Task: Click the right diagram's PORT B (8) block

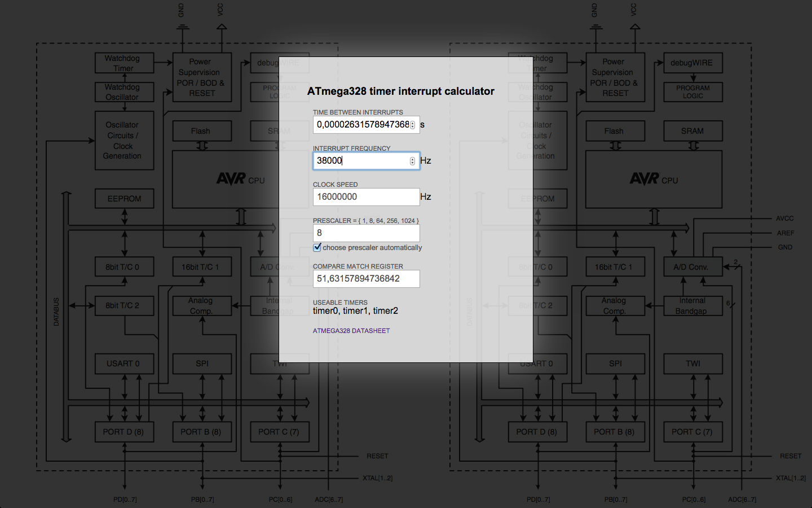Action: (x=615, y=432)
